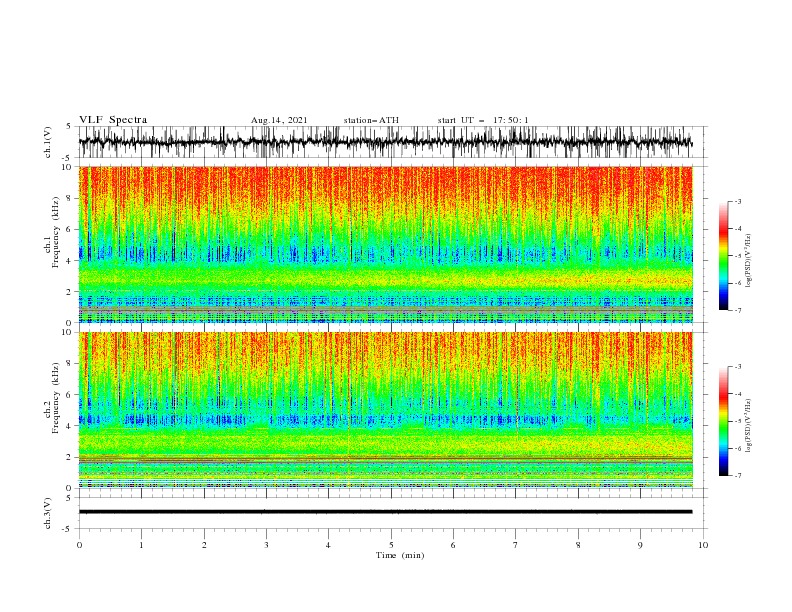This screenshot has width=792, height=612.
Task: Click the ch.2 PSD color bar
Action: (723, 421)
